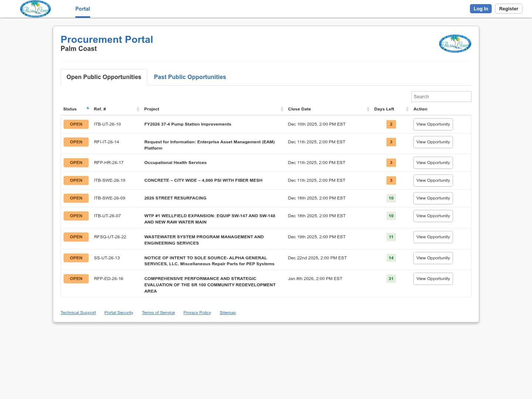
Task: Open the Portal navigation item
Action: tap(82, 9)
